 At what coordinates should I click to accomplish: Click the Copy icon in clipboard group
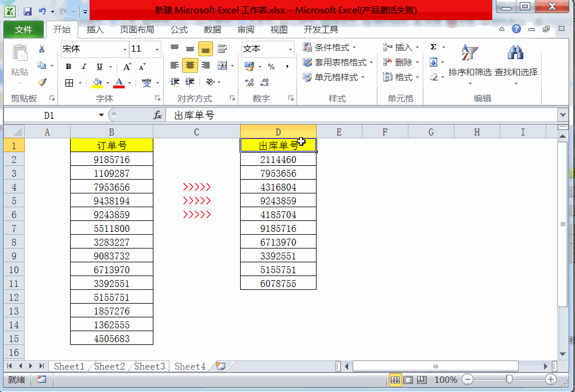pyautogui.click(x=41, y=65)
